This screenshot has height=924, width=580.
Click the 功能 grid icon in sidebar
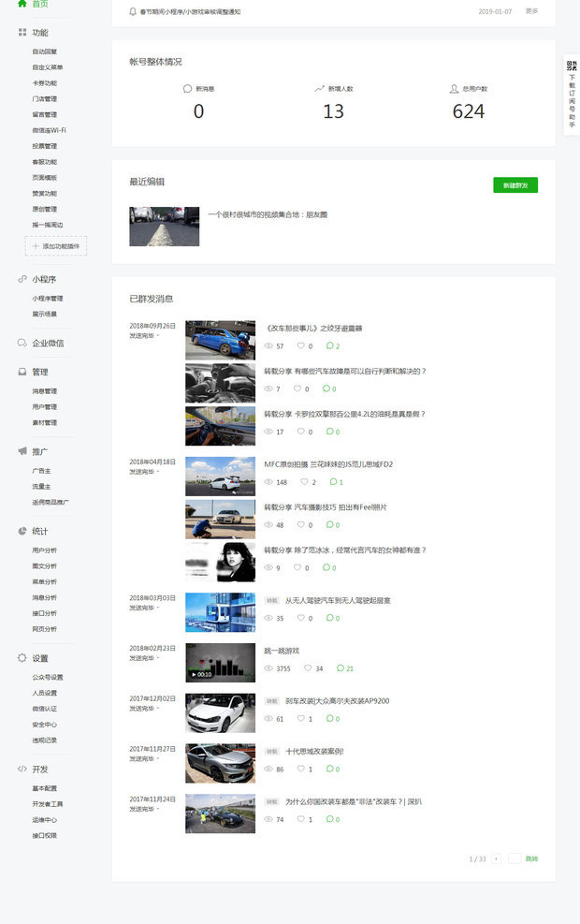click(22, 33)
